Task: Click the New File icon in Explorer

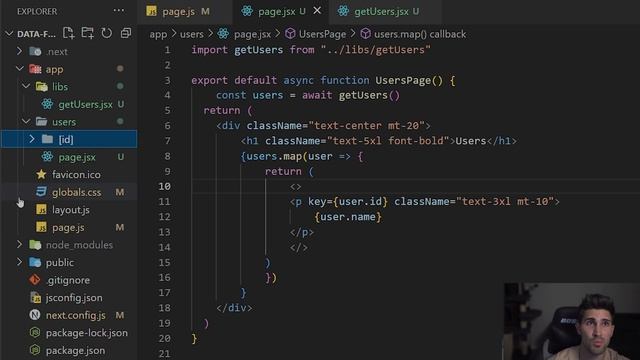Action: (68, 33)
